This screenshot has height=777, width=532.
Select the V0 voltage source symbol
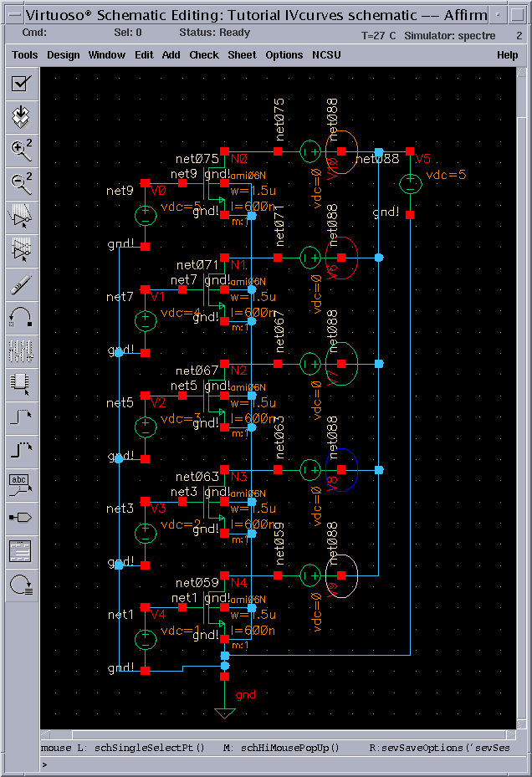click(146, 216)
